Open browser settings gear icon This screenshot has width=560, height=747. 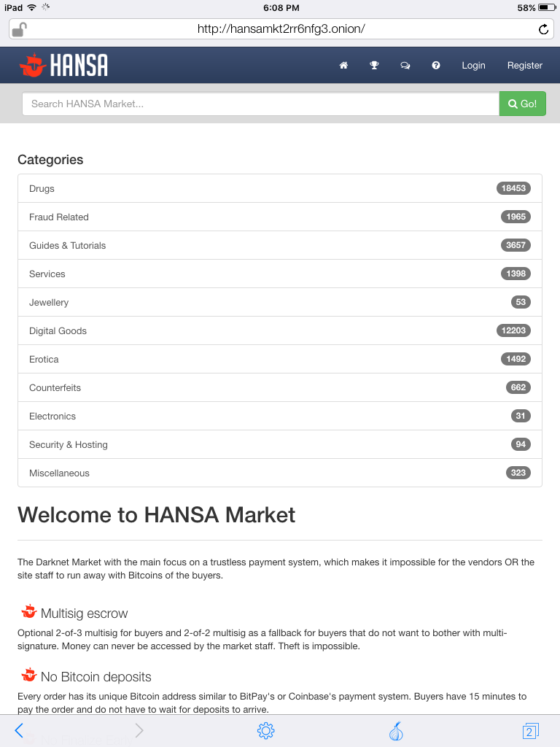(265, 730)
